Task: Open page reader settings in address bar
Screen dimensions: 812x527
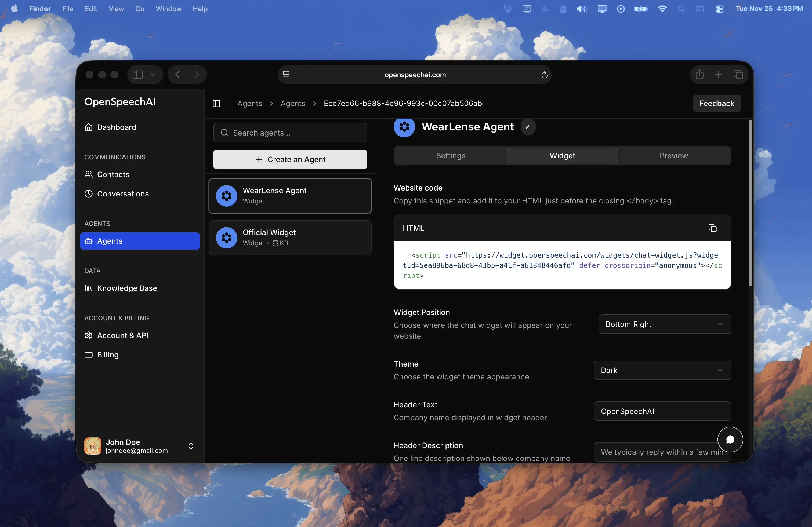Action: [x=286, y=75]
